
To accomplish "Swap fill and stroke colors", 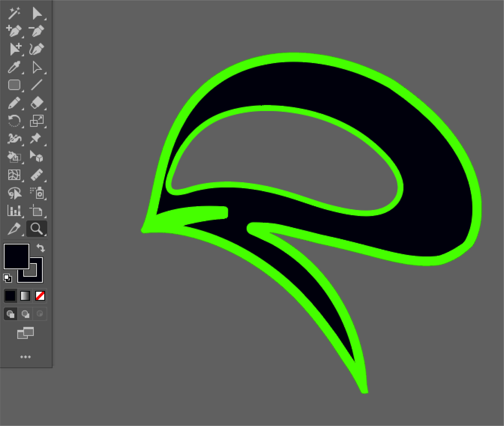I will [41, 248].
